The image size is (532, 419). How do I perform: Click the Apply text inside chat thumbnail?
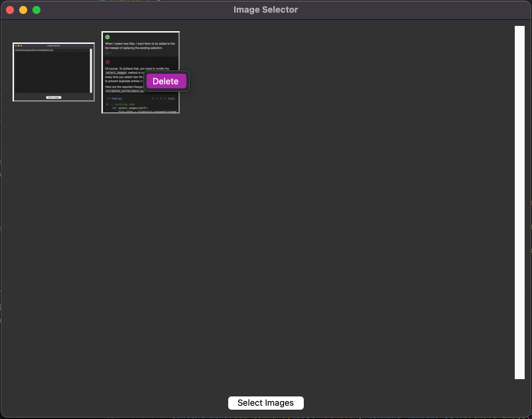pos(171,98)
